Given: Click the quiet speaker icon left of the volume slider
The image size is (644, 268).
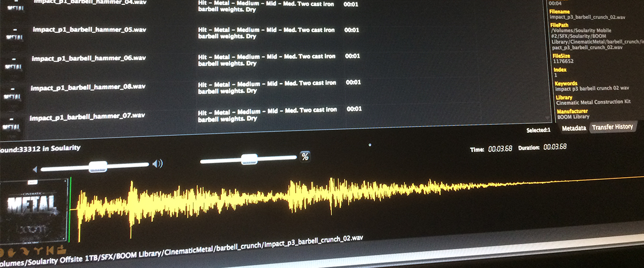Looking at the screenshot, I should pyautogui.click(x=35, y=169).
